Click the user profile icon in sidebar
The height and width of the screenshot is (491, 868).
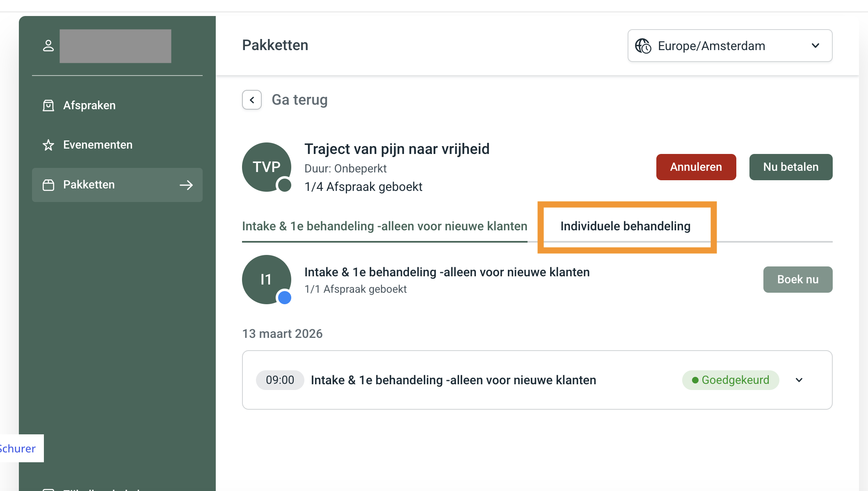click(x=48, y=46)
